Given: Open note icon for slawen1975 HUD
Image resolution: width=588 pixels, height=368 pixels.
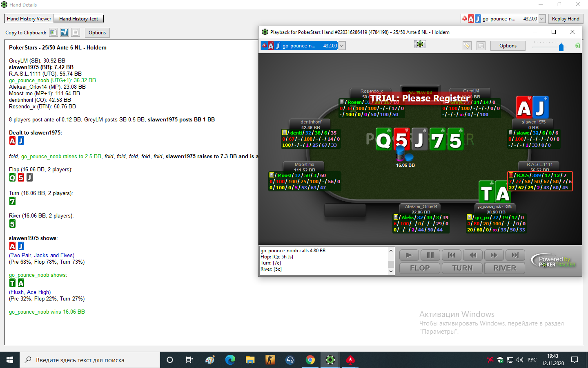Looking at the screenshot, I should [510, 132].
